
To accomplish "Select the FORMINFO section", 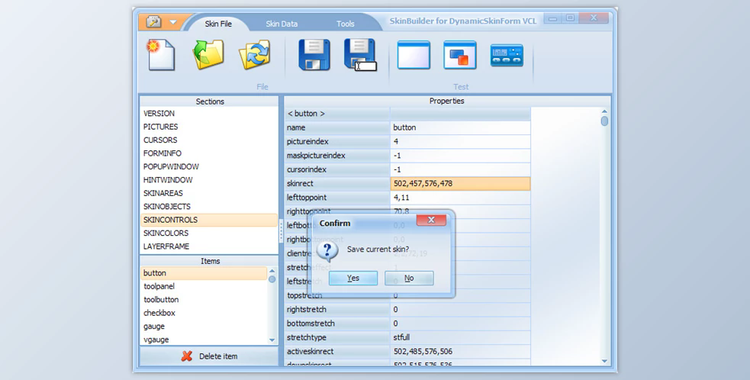I will (x=209, y=153).
